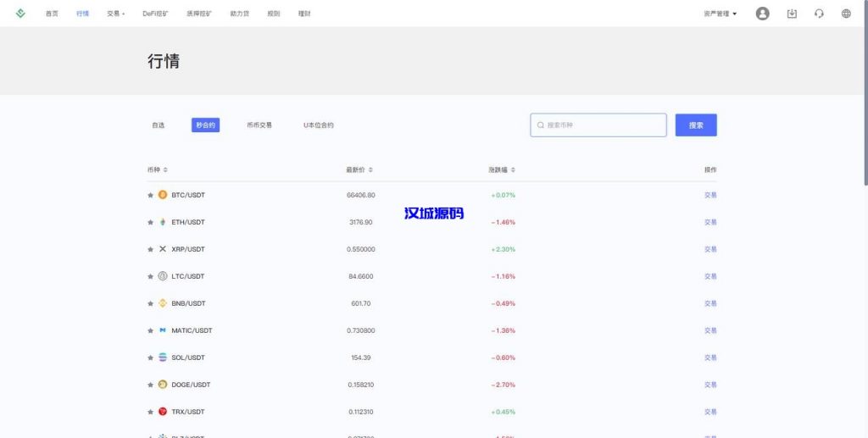
Task: Click the Litecoin icon in the LTC/USDT row
Action: point(162,276)
